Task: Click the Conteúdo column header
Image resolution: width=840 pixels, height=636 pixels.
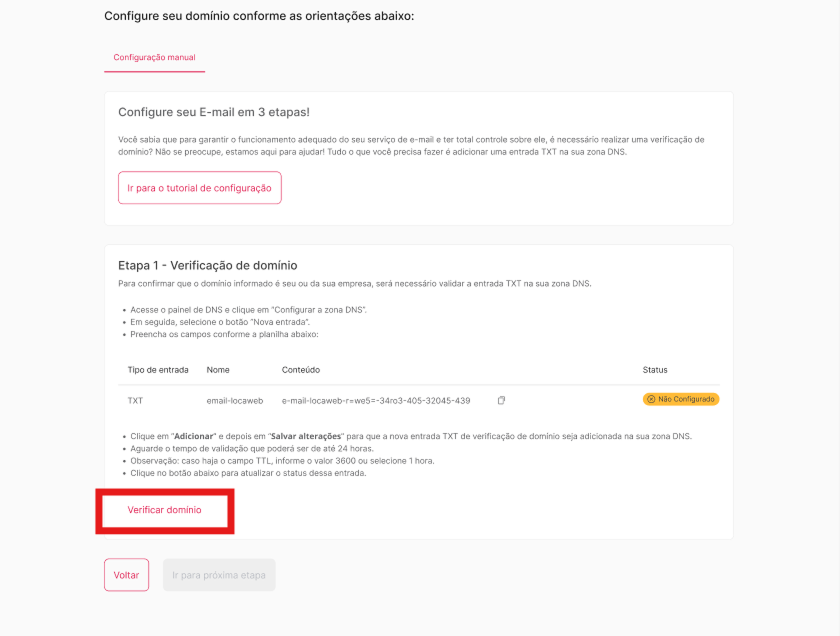Action: pos(303,370)
